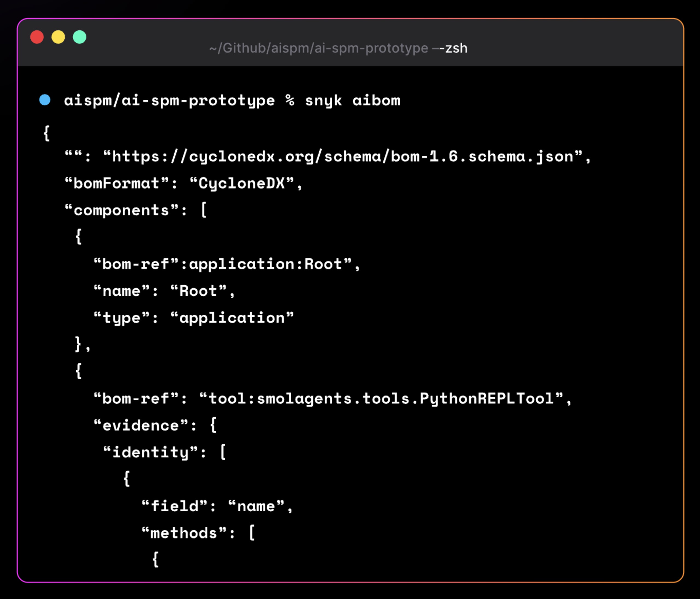Select the bomFormat CycloneDX line
Screen dimensions: 700x599
[x=184, y=183]
